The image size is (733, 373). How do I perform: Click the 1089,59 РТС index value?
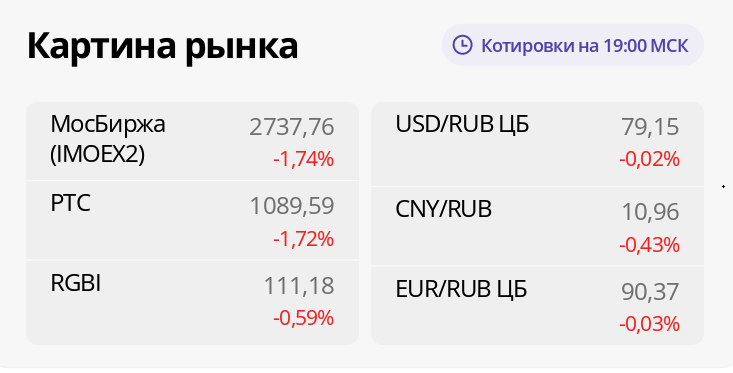(292, 206)
